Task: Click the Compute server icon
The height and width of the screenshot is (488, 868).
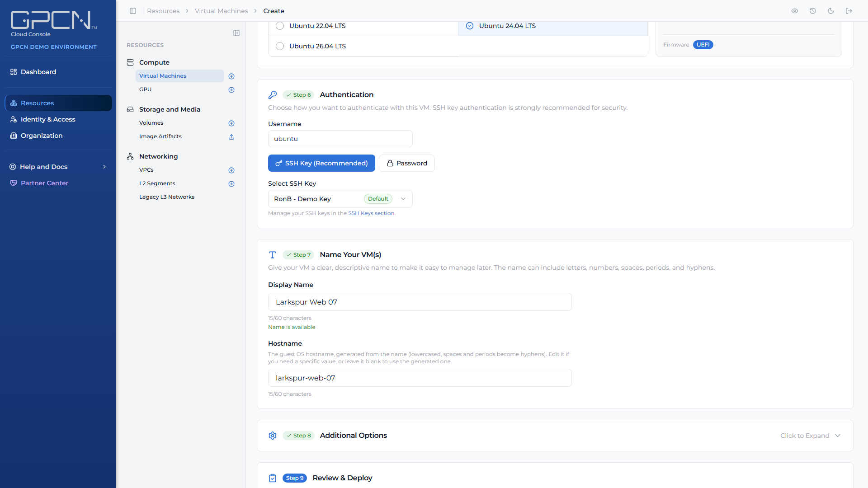Action: pos(130,62)
